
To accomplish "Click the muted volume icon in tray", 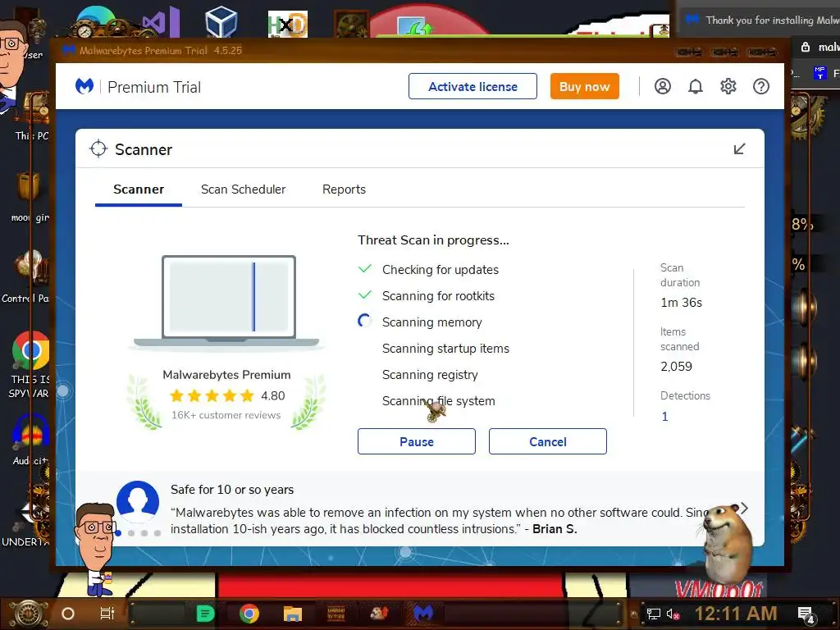I will 673,614.
